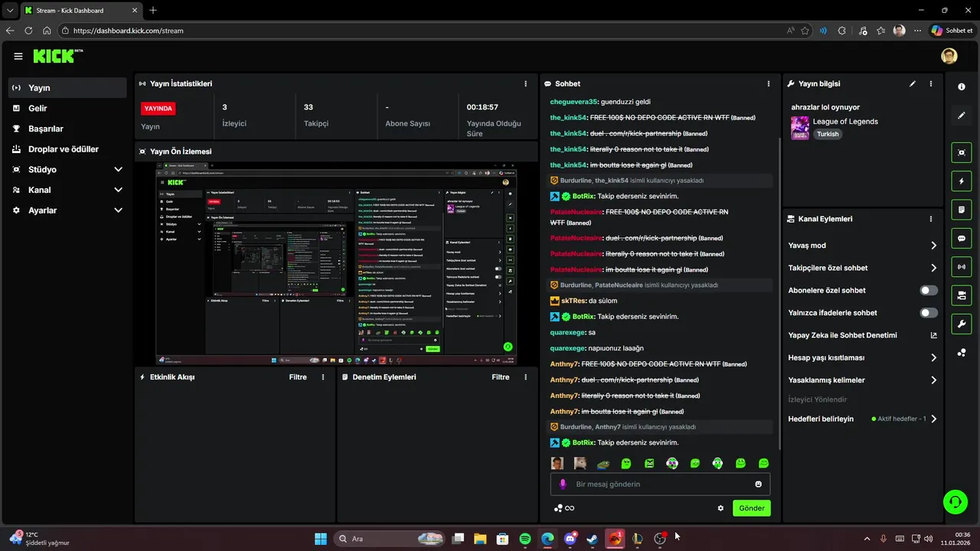The width and height of the screenshot is (980, 551).
Task: Open Yasaklanmış kelimeler chevron
Action: pos(933,380)
